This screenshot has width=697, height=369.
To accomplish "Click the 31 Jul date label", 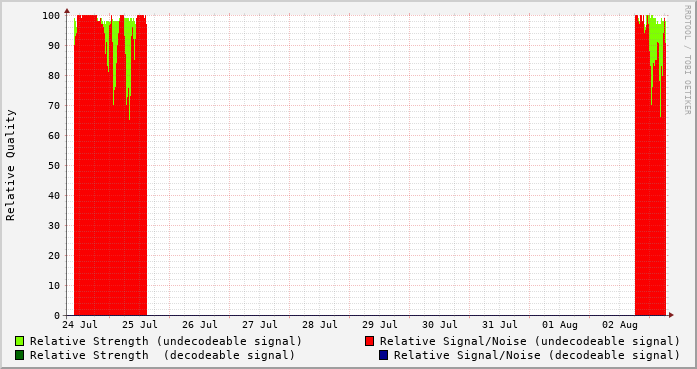I will [500, 325].
